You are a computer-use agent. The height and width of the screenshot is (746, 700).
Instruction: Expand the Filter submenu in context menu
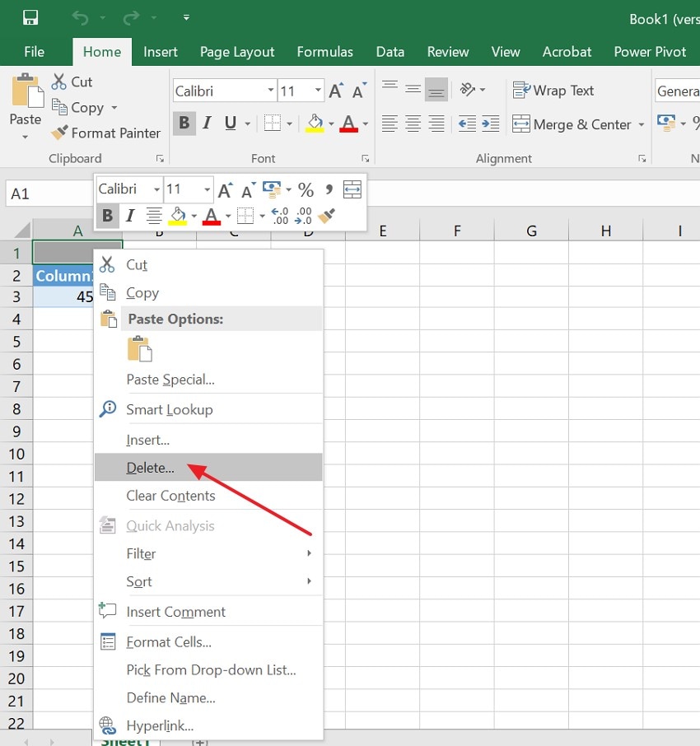(208, 554)
